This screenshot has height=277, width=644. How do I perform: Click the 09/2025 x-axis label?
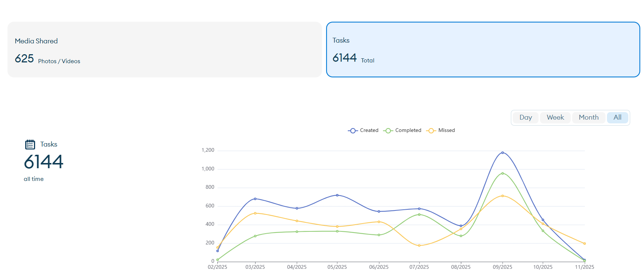(502, 267)
